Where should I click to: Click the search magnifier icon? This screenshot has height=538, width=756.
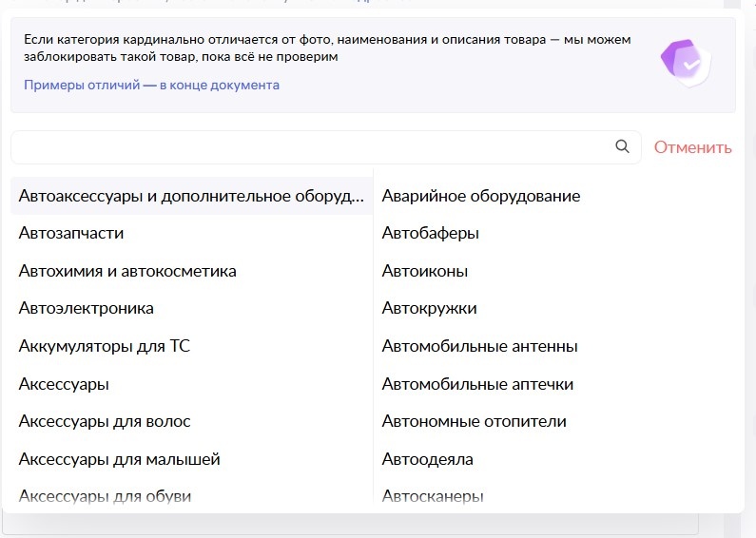(623, 146)
